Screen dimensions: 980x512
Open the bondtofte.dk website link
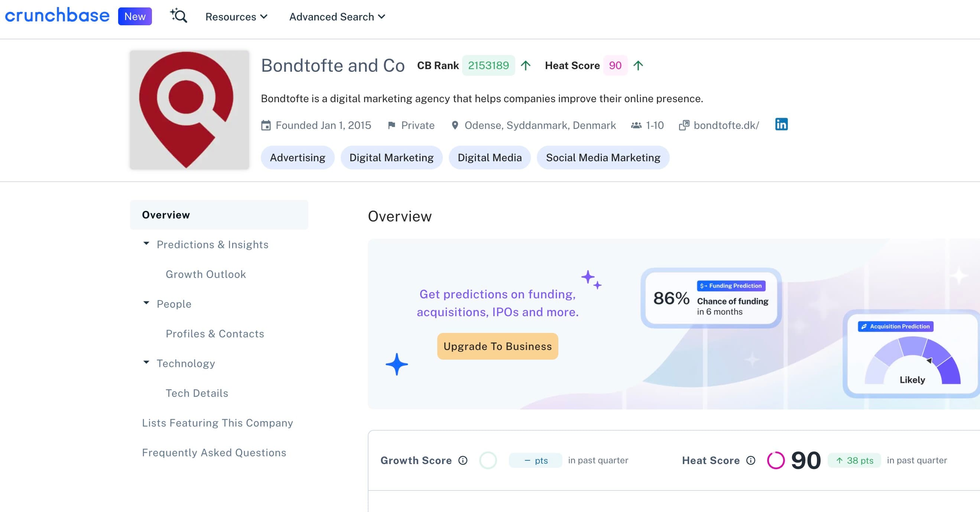(726, 125)
